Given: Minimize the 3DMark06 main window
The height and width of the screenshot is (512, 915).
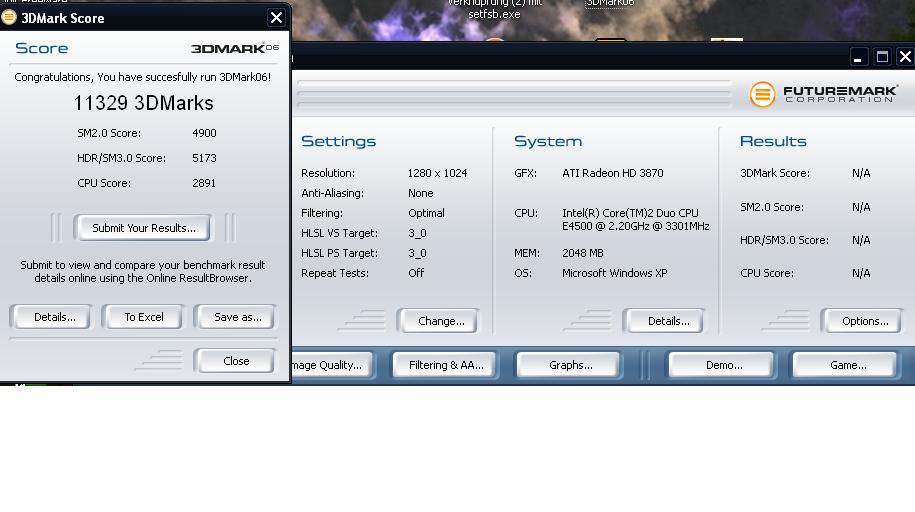Looking at the screenshot, I should [858, 57].
